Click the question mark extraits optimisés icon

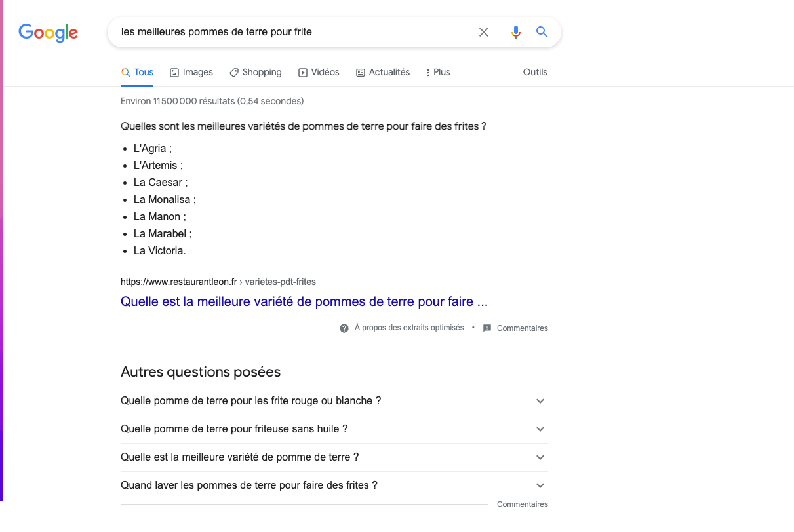tap(344, 328)
